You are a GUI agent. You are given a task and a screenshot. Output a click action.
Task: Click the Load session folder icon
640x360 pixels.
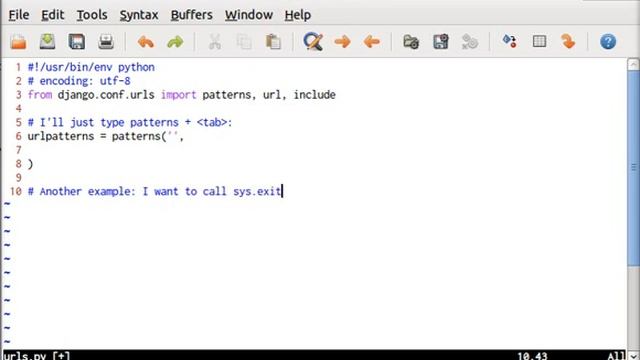(x=411, y=42)
